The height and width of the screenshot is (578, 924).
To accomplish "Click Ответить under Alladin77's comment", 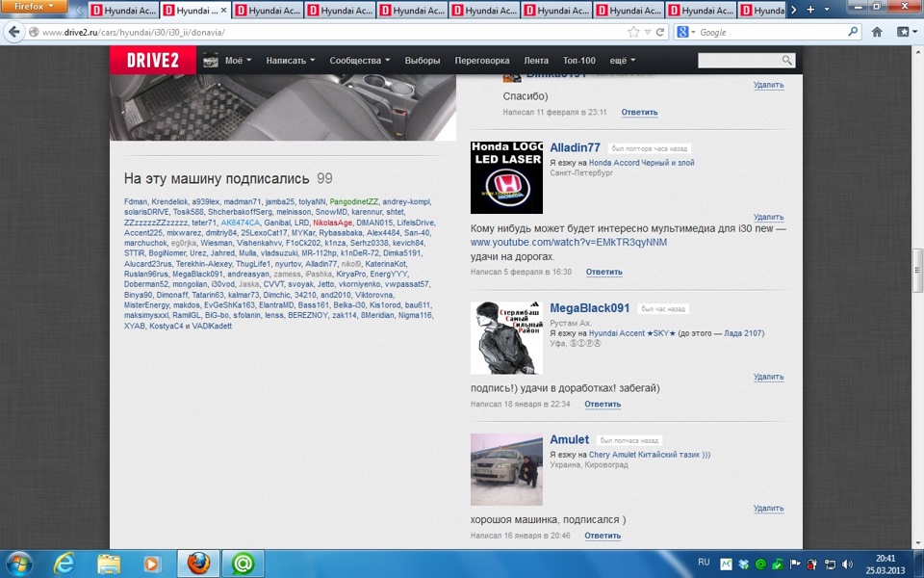I will tap(604, 272).
